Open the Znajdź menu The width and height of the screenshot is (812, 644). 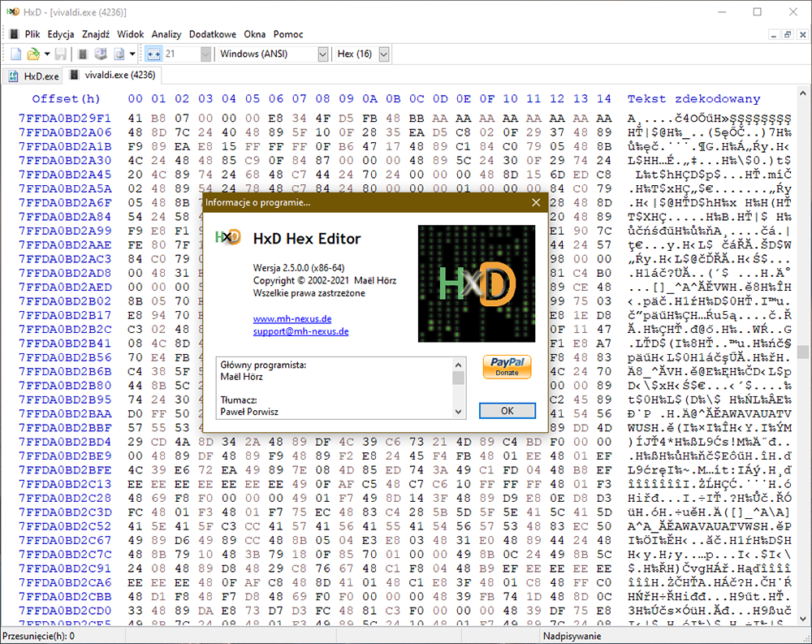coord(95,34)
